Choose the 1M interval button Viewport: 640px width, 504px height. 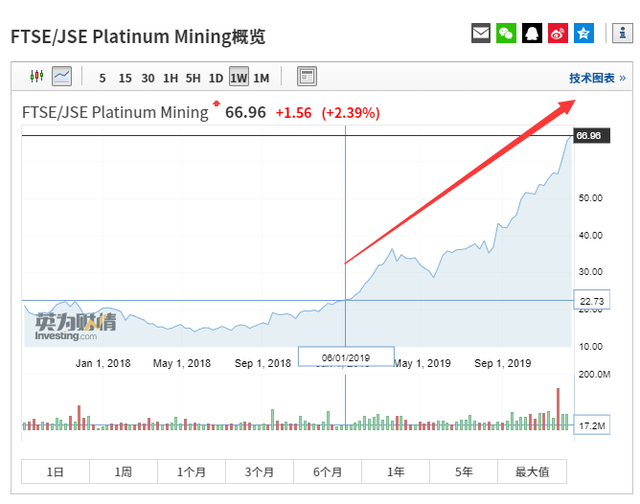pyautogui.click(x=261, y=78)
